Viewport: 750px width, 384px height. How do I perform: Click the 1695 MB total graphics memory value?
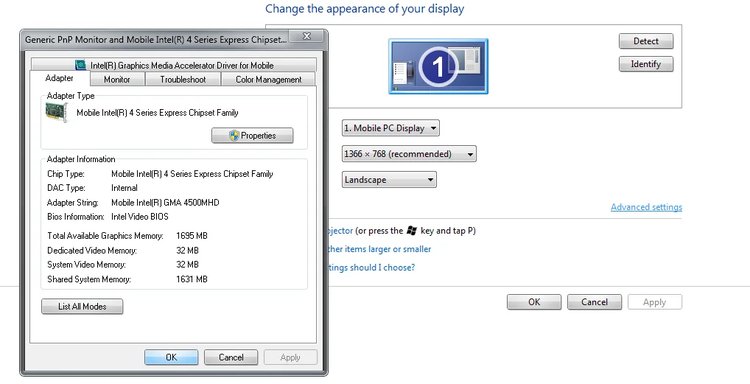point(191,236)
